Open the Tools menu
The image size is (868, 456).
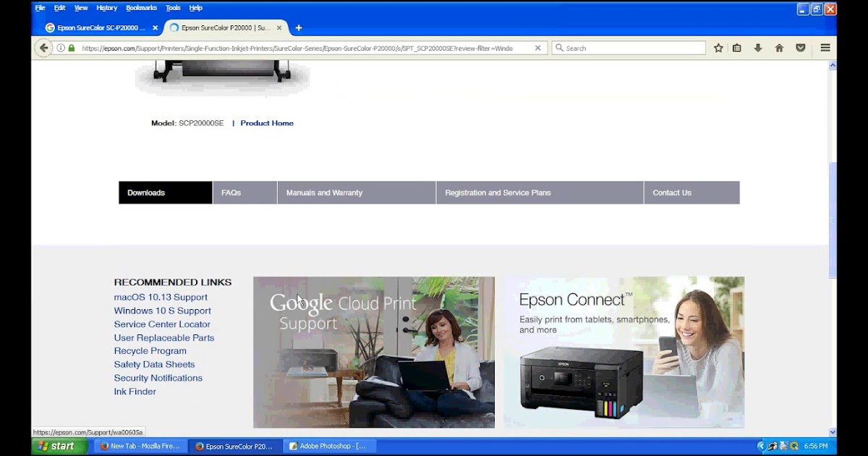click(173, 8)
